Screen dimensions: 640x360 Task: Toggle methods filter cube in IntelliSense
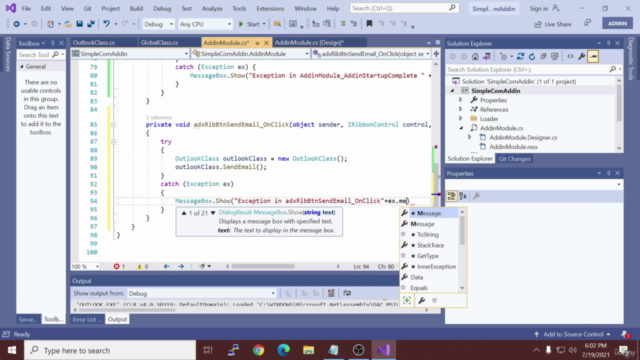434,301
